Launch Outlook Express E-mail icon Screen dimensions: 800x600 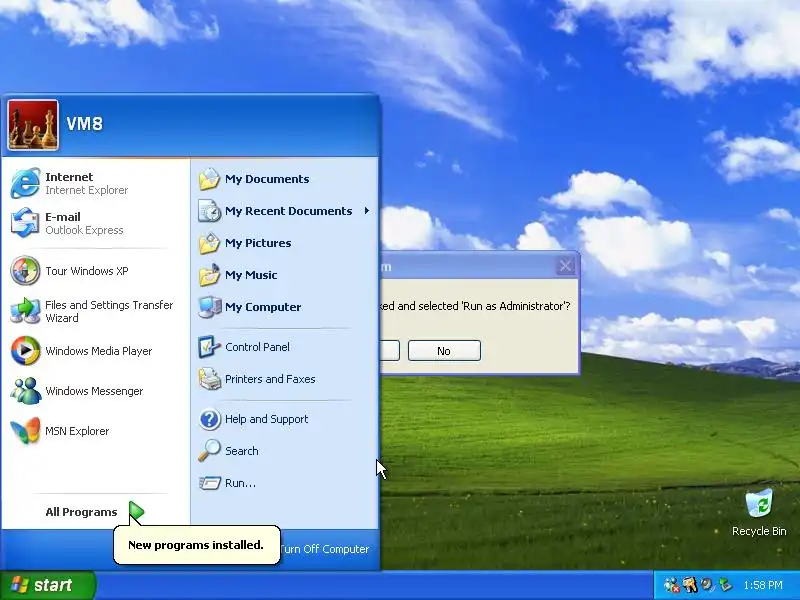(25, 223)
